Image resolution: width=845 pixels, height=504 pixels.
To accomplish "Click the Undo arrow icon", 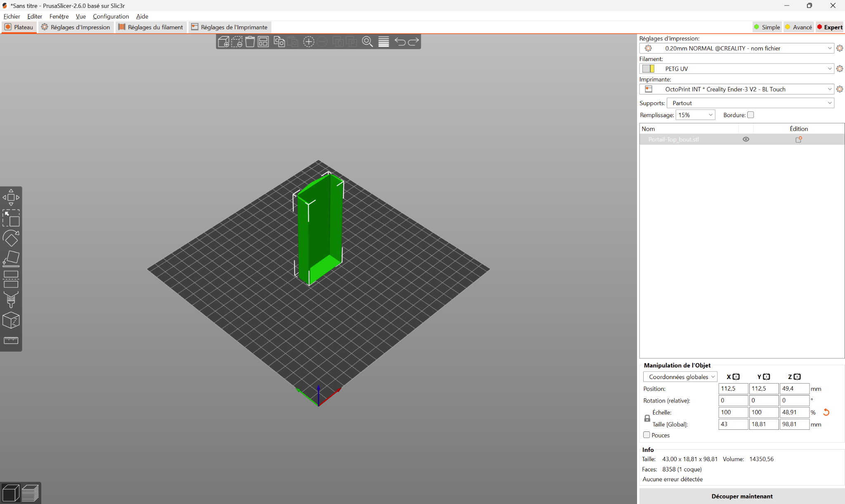I will 400,42.
